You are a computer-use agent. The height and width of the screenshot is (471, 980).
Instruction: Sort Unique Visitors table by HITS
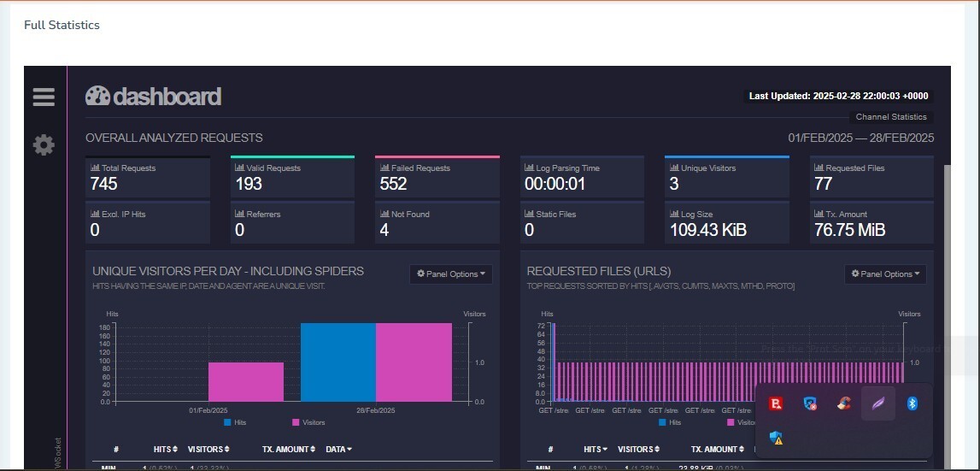pyautogui.click(x=166, y=449)
